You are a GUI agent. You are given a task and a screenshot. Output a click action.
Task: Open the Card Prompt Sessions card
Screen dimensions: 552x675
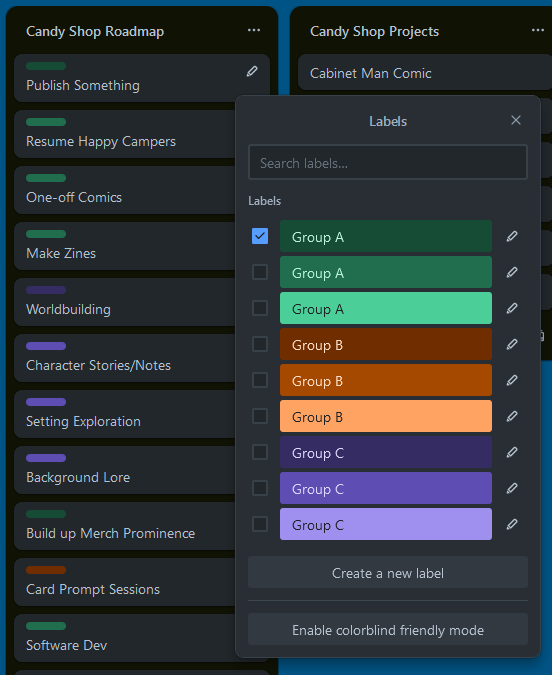click(125, 582)
